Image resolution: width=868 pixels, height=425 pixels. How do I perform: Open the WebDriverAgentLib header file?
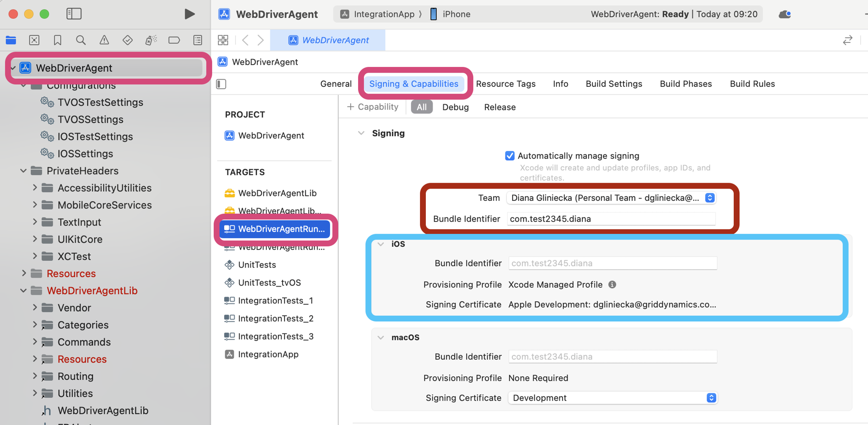coord(103,411)
